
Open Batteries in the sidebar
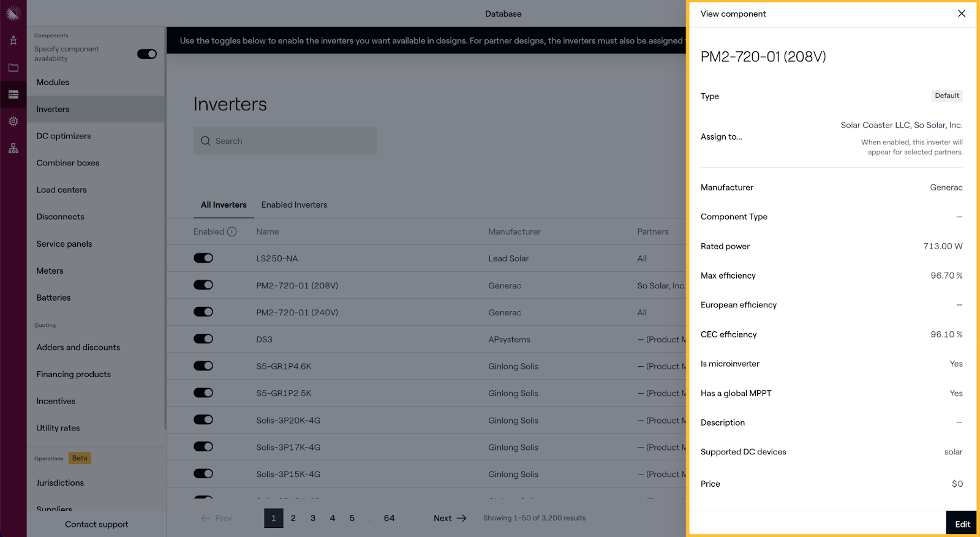point(96,298)
